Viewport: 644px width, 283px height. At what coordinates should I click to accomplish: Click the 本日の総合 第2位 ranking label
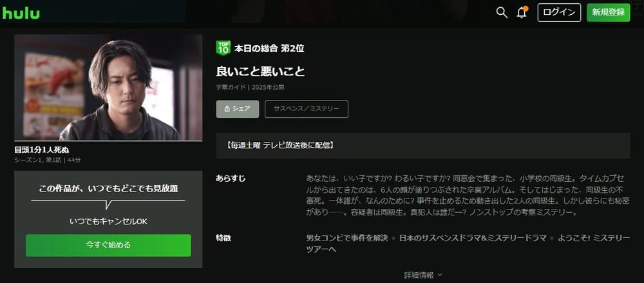[x=269, y=48]
